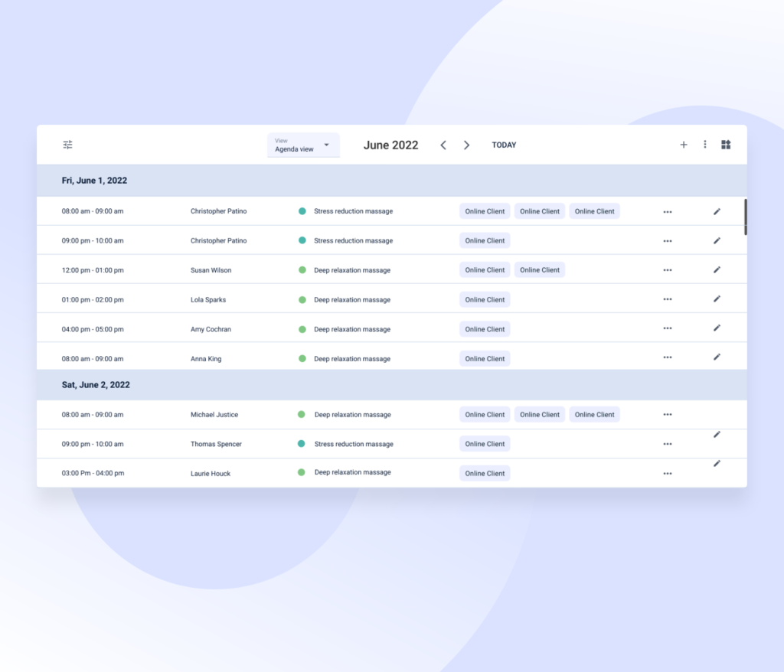This screenshot has height=672, width=784.
Task: Add a new appointment with plus icon
Action: click(684, 145)
